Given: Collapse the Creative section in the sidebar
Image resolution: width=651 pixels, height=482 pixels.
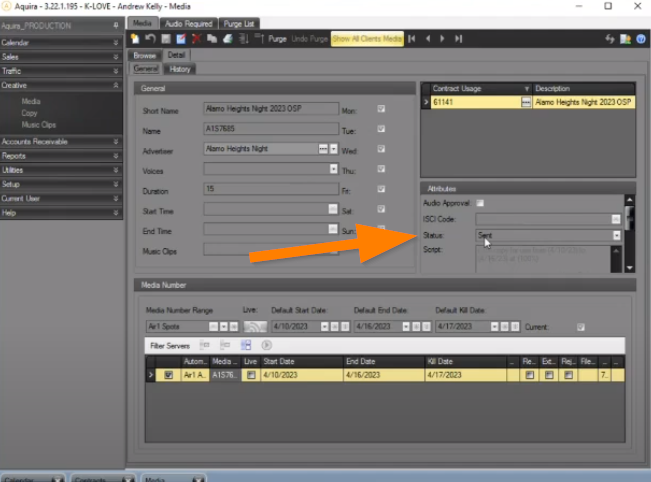Looking at the screenshot, I should pos(116,85).
